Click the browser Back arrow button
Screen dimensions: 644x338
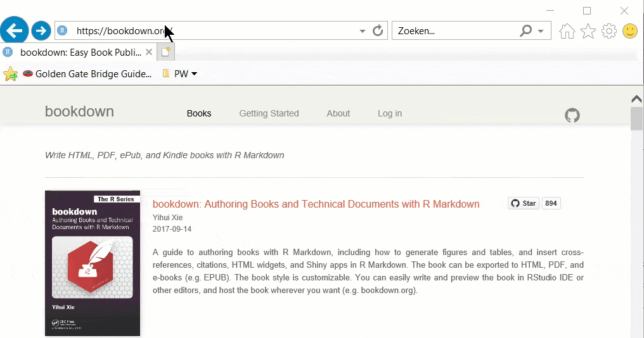coord(14,30)
